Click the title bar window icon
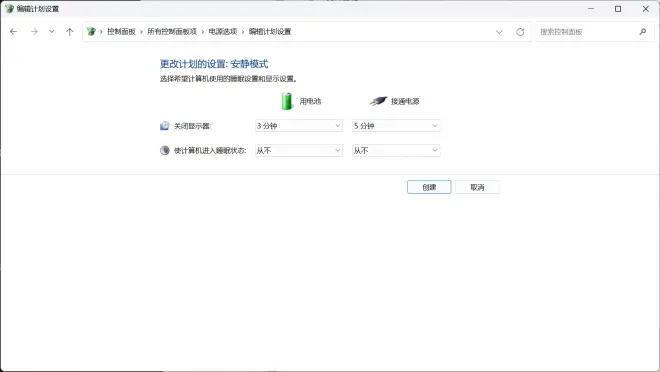The height and width of the screenshot is (372, 660). (x=9, y=8)
